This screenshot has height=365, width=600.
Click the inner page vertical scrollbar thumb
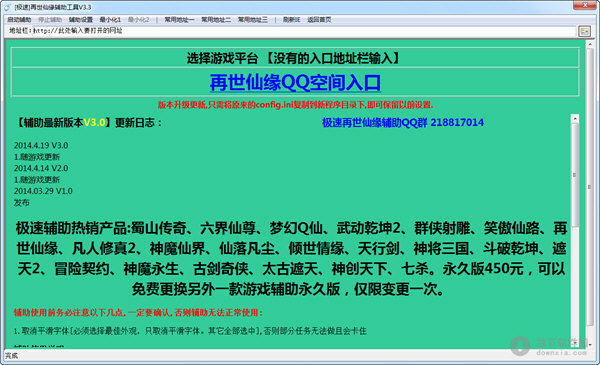click(x=575, y=176)
